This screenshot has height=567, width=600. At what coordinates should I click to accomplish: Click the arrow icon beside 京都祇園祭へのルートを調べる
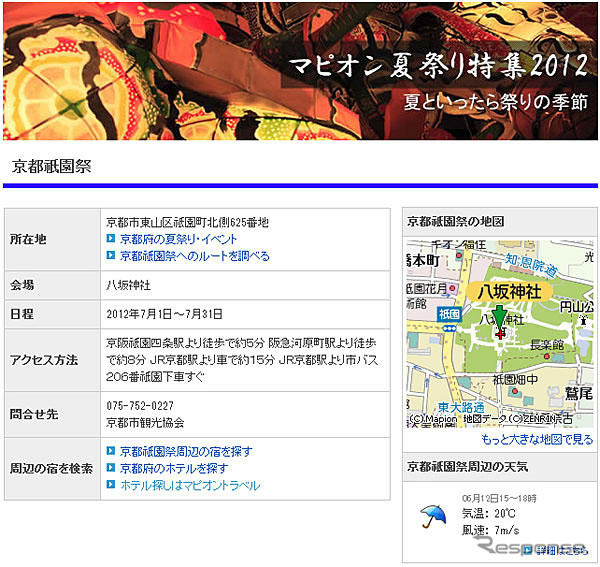pos(111,256)
